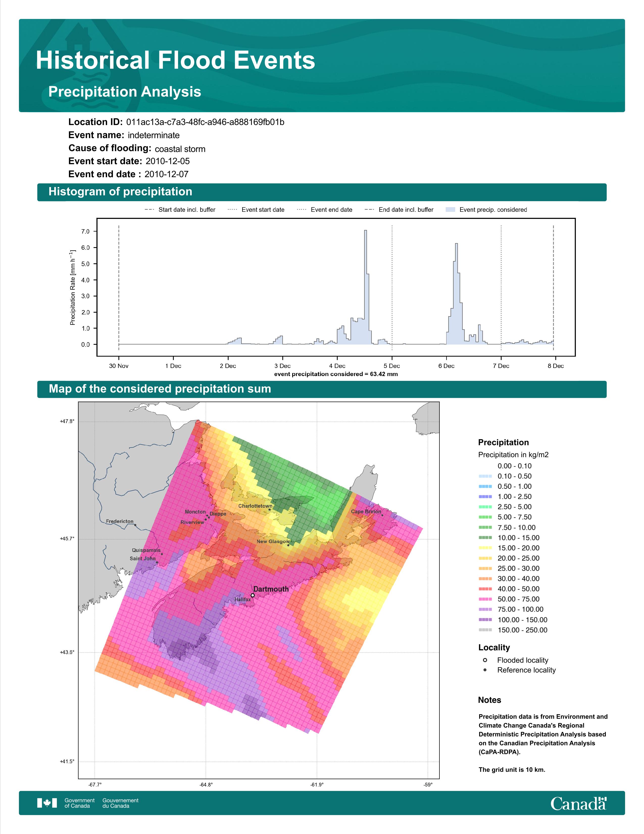This screenshot has height=834, width=644.
Task: Click the Dieppe label on the map
Action: click(x=218, y=514)
